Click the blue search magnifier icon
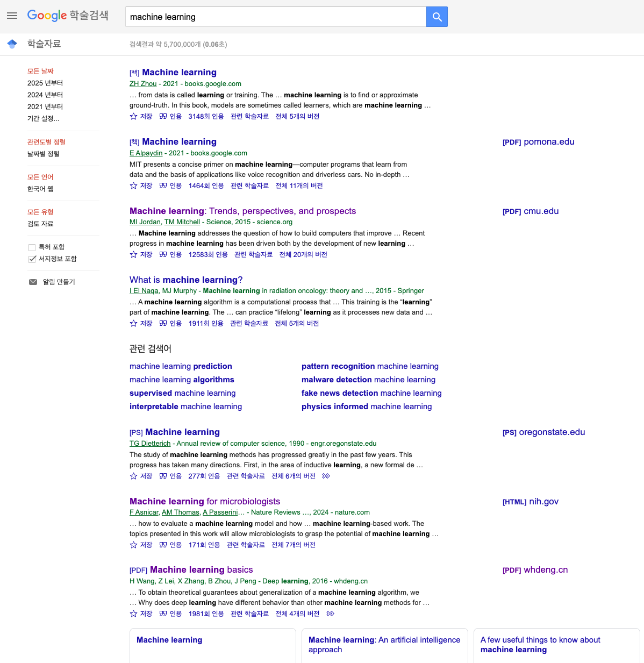This screenshot has height=663, width=644. [437, 17]
